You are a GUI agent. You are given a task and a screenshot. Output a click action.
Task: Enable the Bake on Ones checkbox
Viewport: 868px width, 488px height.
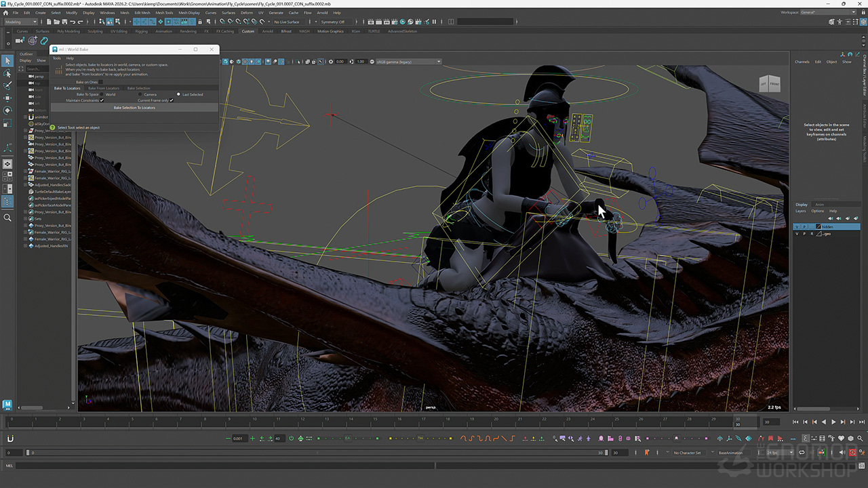[102, 82]
